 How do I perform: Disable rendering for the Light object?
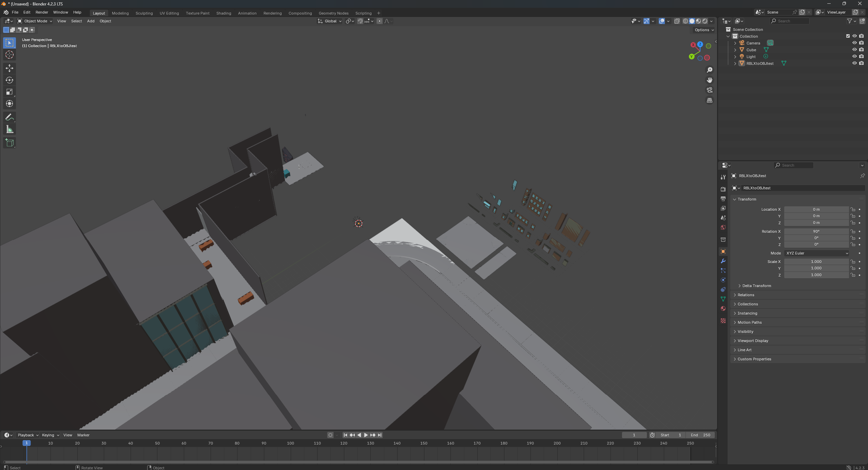coord(861,56)
